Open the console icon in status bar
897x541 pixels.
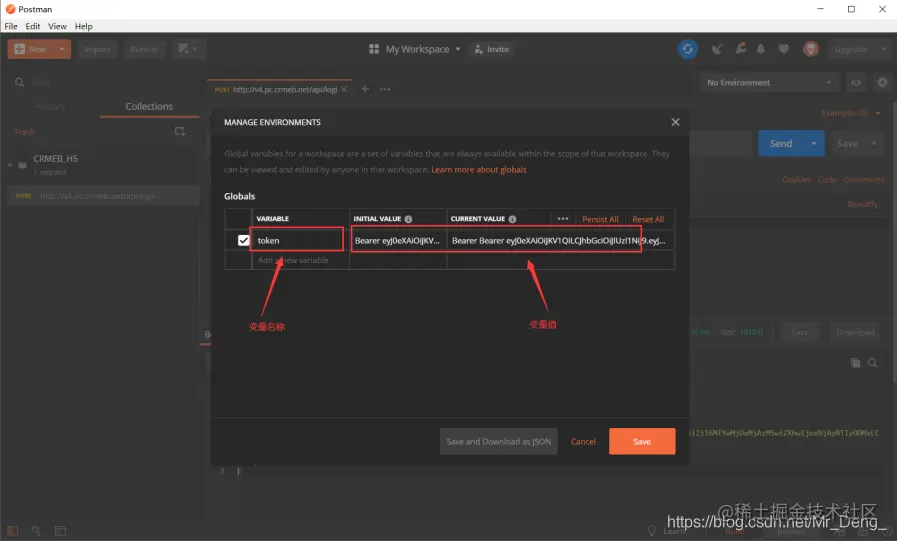coord(60,531)
